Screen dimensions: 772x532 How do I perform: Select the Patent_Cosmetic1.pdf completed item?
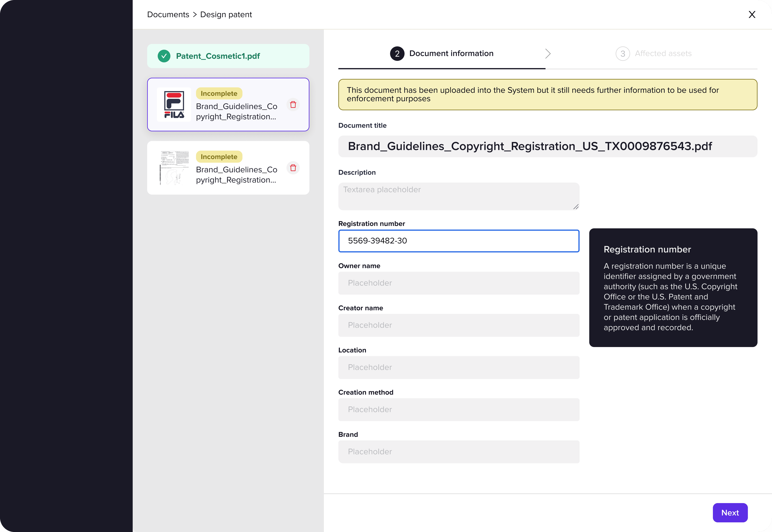pos(228,56)
